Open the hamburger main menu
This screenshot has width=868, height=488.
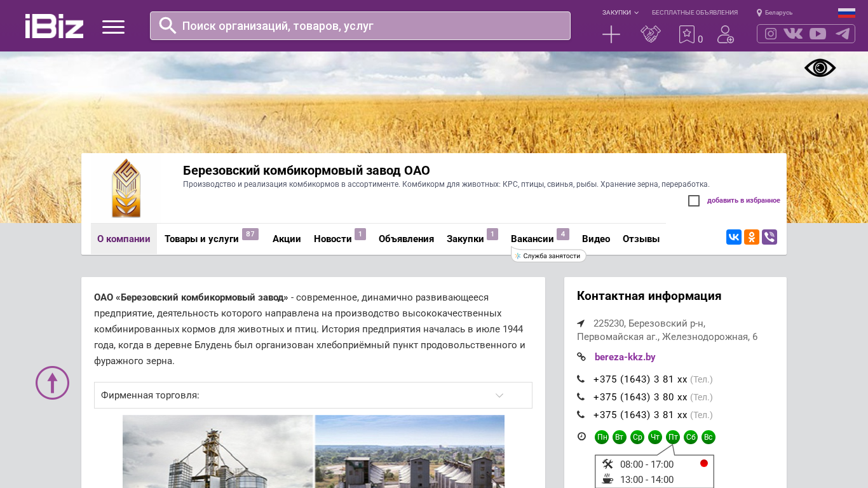point(113,27)
